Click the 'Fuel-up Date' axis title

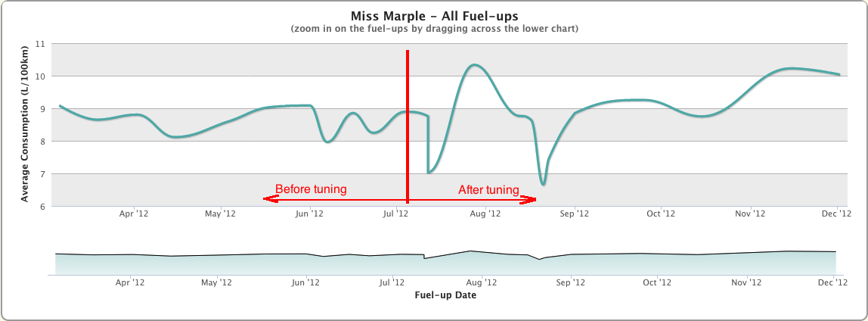pyautogui.click(x=445, y=295)
